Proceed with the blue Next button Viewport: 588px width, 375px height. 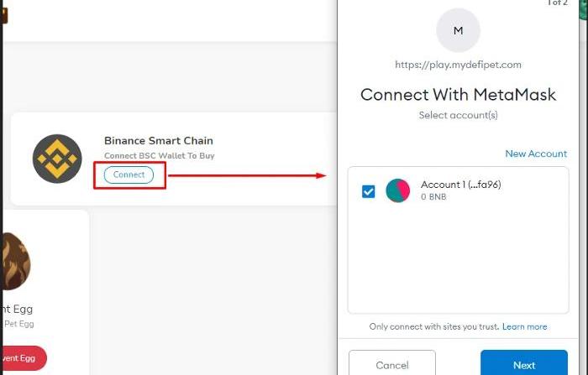tap(524, 364)
